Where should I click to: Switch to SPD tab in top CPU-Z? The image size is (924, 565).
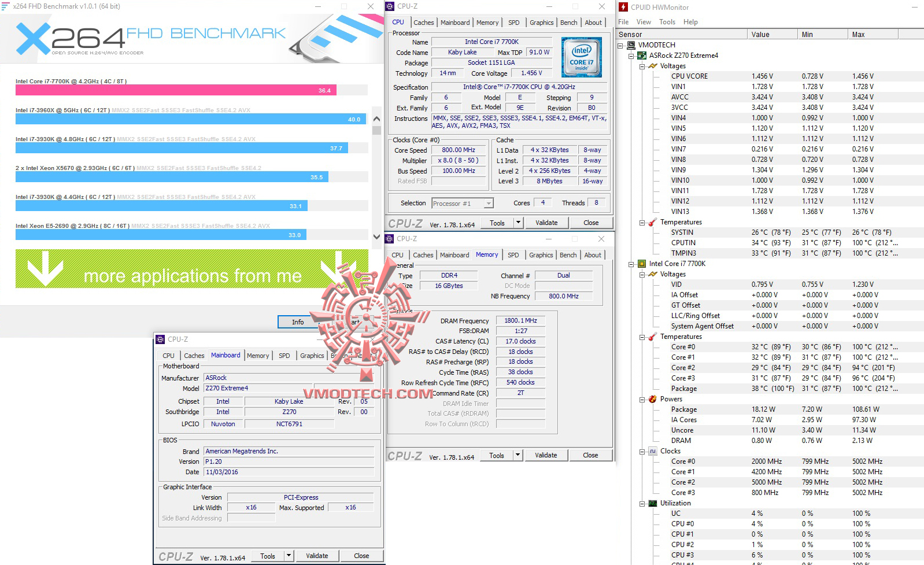tap(514, 23)
